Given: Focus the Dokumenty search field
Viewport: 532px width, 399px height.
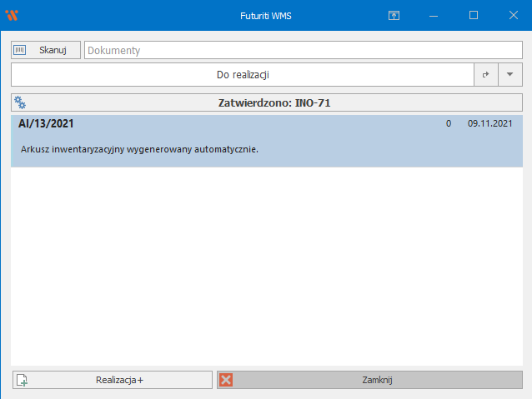Looking at the screenshot, I should [302, 50].
